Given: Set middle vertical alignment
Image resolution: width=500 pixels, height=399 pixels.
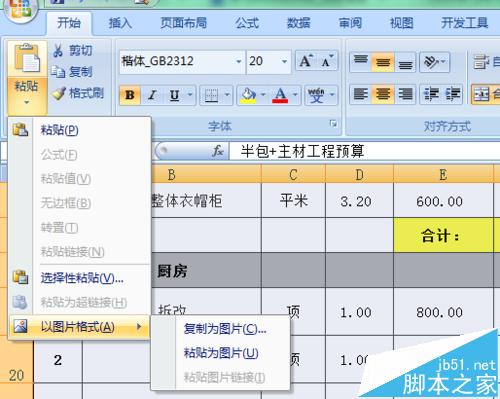Looking at the screenshot, I should point(383,62).
